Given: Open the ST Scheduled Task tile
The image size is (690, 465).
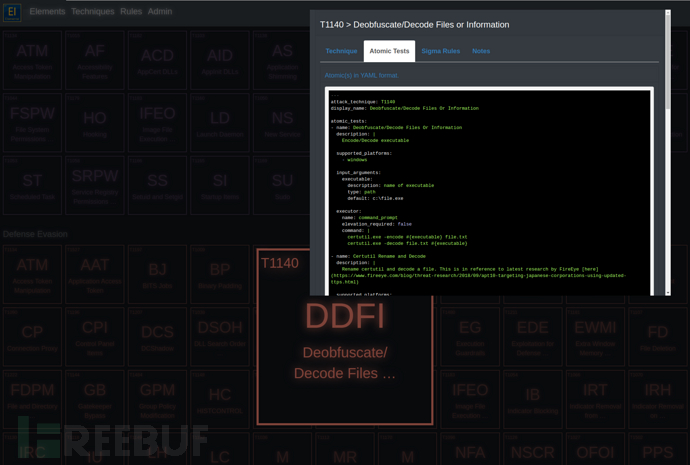Looking at the screenshot, I should point(32,185).
